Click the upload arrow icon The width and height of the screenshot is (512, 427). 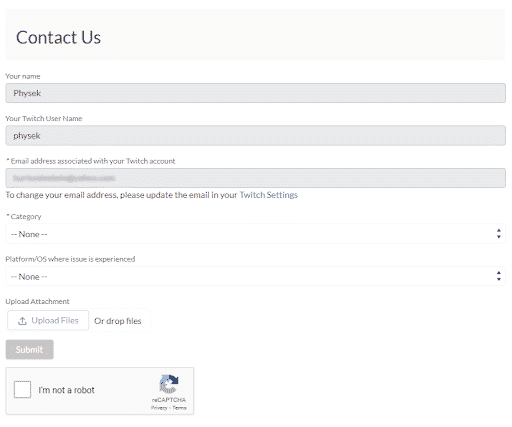click(x=22, y=321)
